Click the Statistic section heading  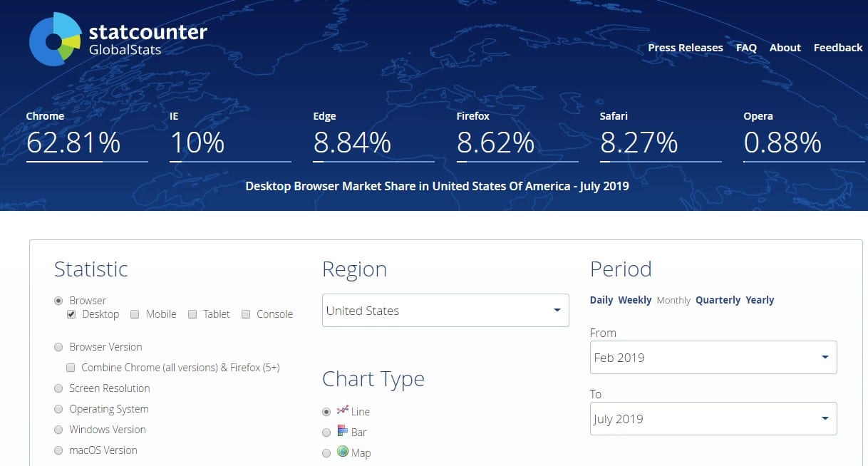click(x=91, y=269)
